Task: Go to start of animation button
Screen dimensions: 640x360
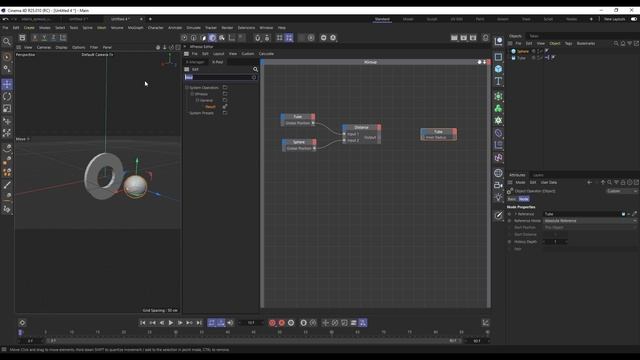Action: coord(142,323)
